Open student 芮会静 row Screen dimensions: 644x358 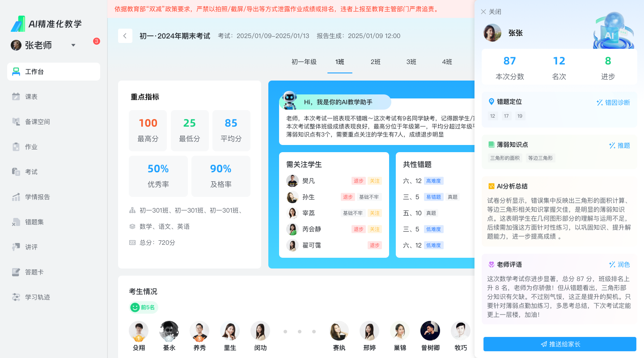[334, 229]
